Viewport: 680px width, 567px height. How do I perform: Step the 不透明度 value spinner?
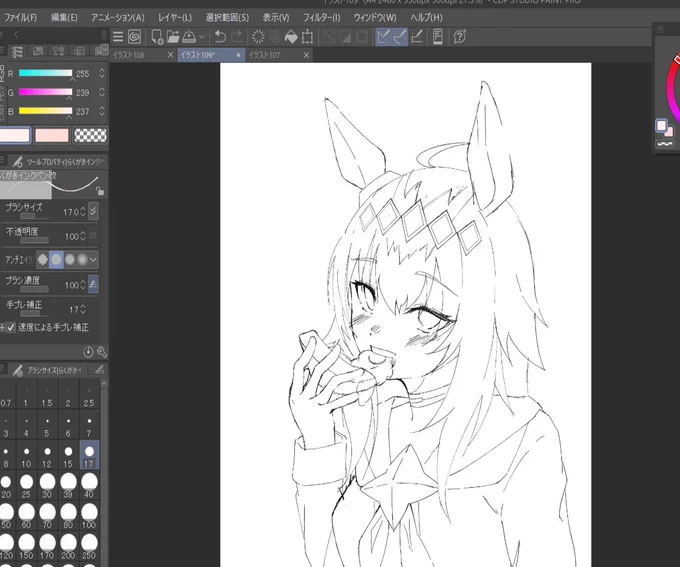pos(83,236)
